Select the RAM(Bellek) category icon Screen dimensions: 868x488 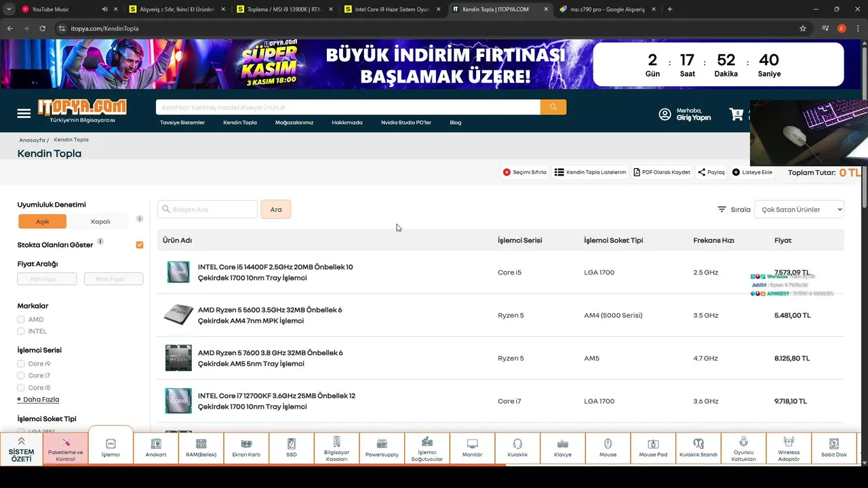point(201,447)
